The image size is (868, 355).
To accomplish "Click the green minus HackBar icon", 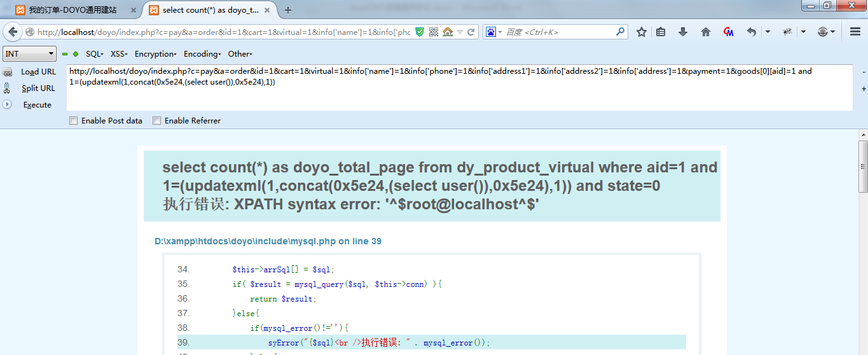I will pyautogui.click(x=65, y=54).
